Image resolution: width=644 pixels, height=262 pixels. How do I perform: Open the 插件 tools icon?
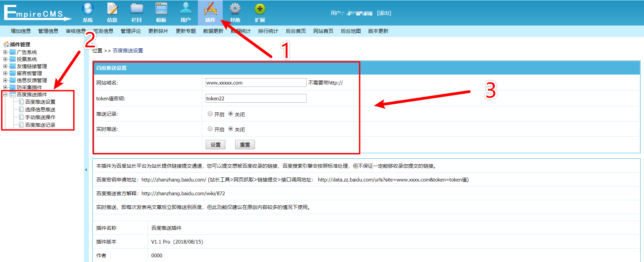pyautogui.click(x=210, y=9)
